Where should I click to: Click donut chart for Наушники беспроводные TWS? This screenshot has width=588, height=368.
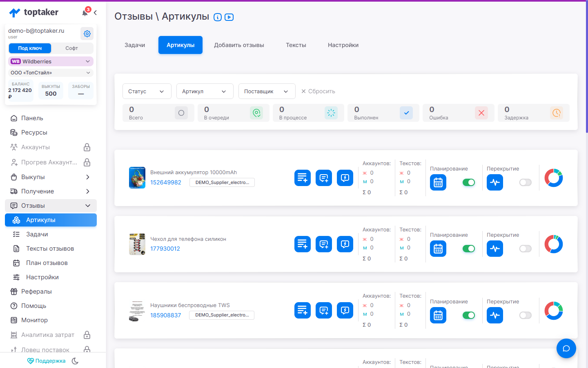554,311
